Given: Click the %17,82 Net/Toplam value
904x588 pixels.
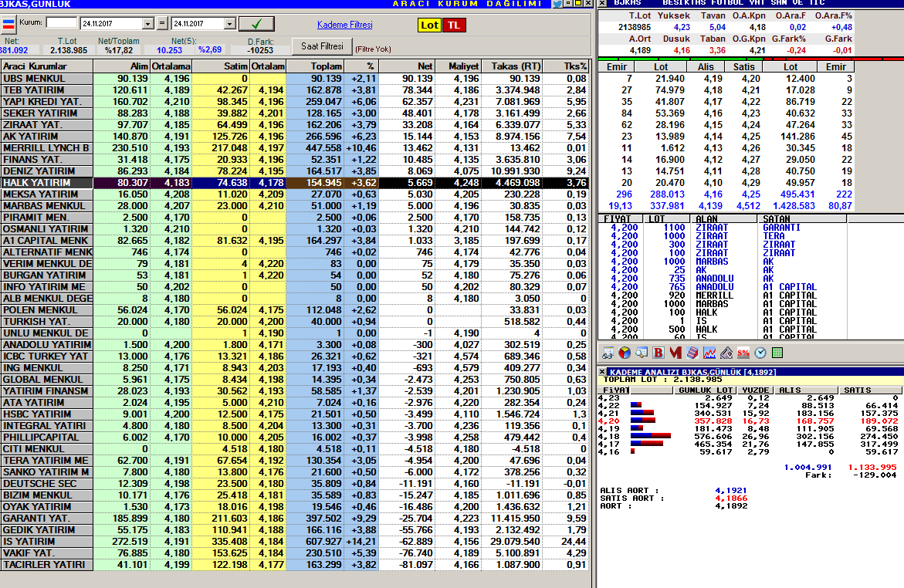Looking at the screenshot, I should pyautogui.click(x=119, y=50).
